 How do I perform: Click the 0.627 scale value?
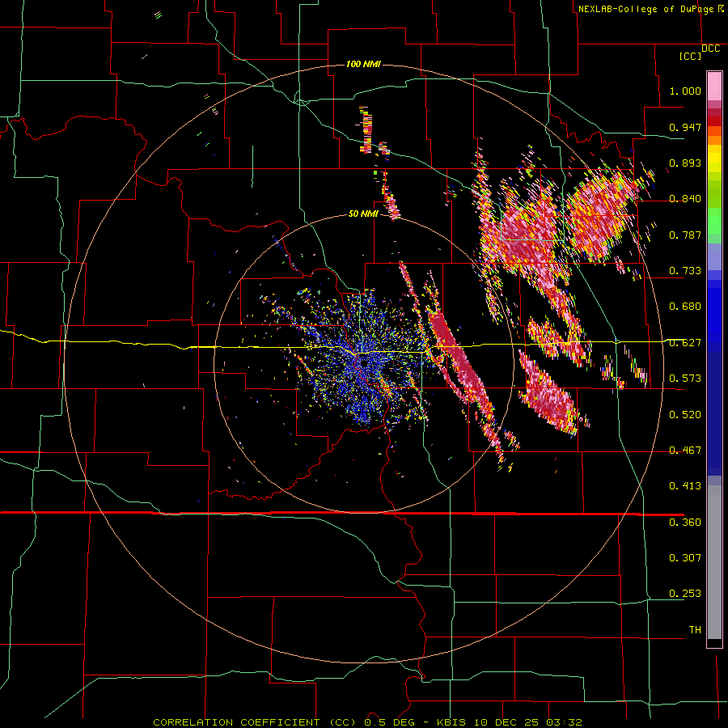[685, 343]
